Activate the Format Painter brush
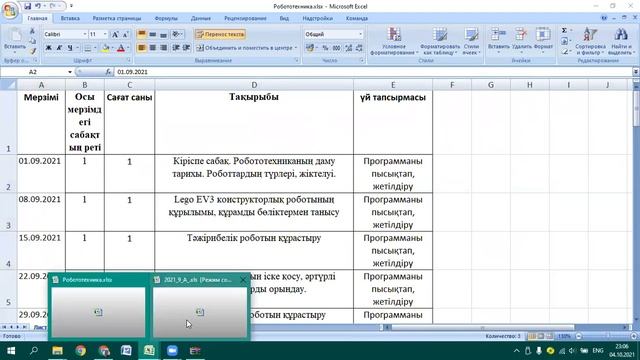This screenshot has width=640, height=360. 33,51
